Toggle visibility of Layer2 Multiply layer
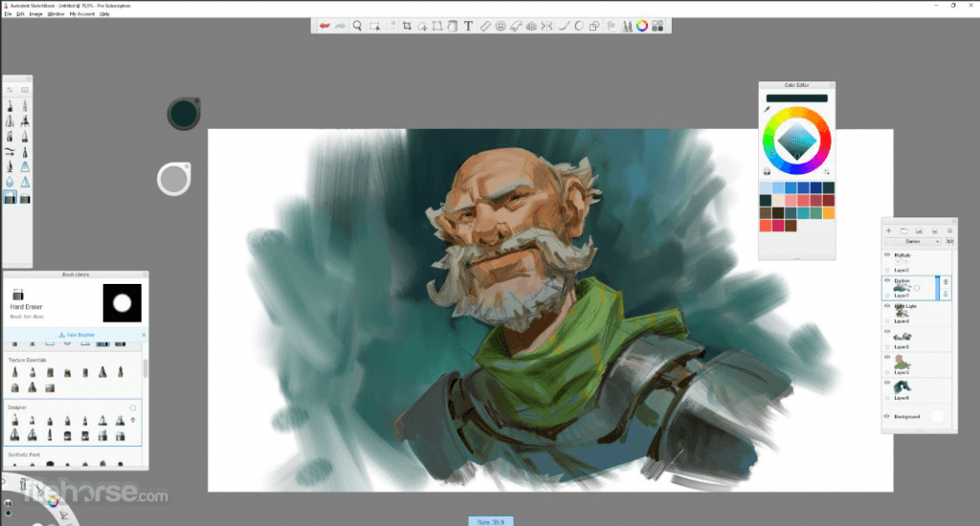 pyautogui.click(x=887, y=255)
